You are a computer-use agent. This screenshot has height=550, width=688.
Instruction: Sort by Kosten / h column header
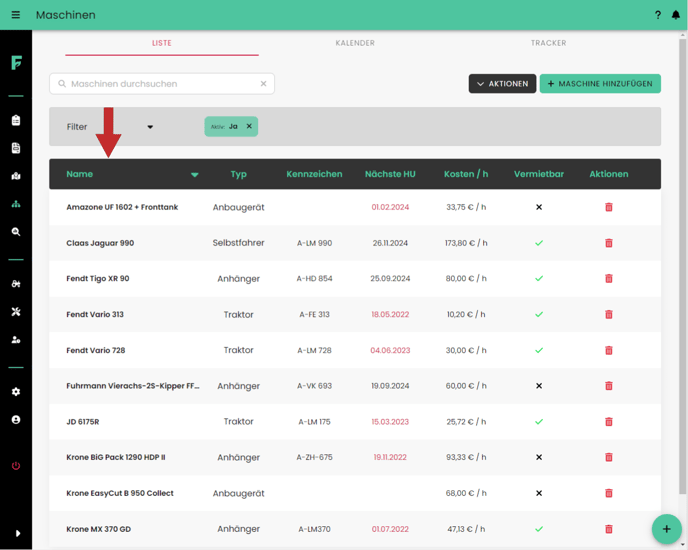coord(466,174)
